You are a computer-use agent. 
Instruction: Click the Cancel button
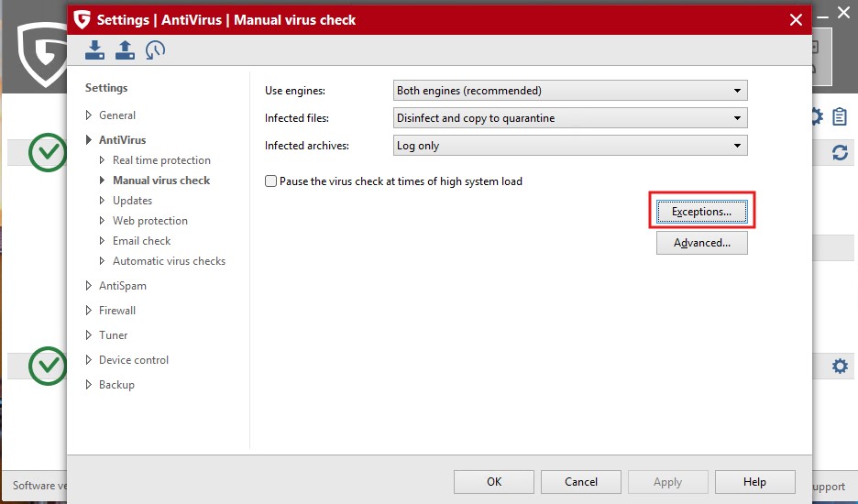(x=580, y=482)
